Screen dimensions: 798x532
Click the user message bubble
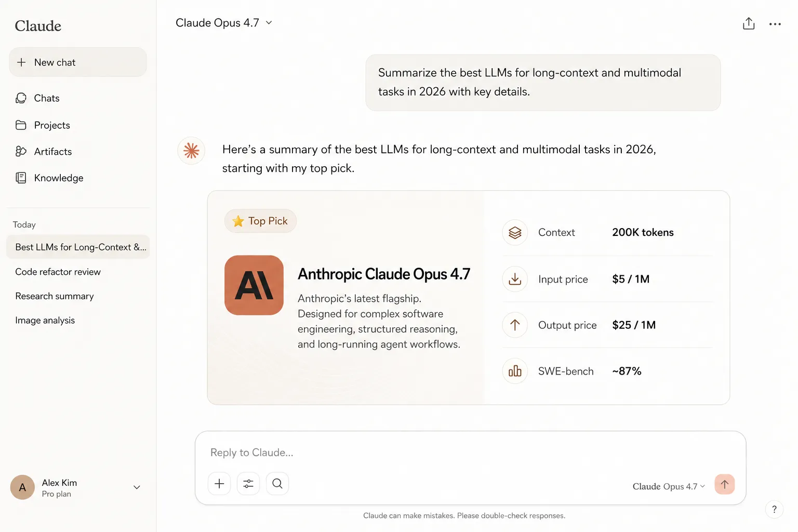(x=543, y=83)
